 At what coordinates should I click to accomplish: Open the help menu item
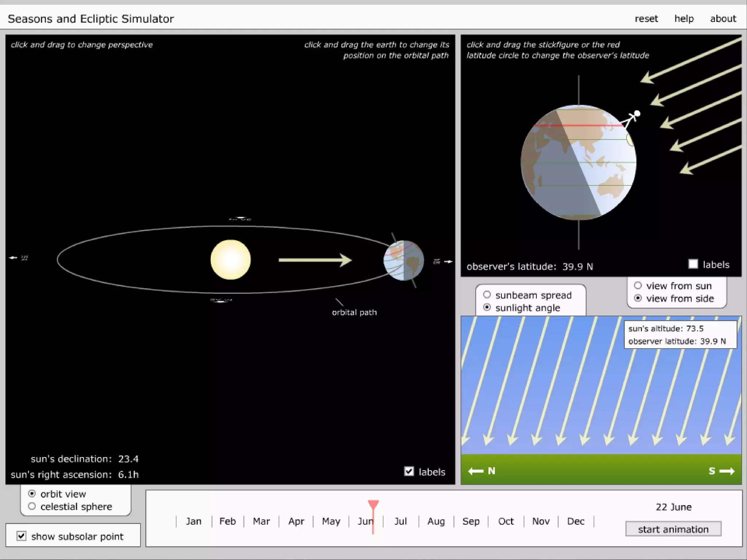(x=684, y=19)
